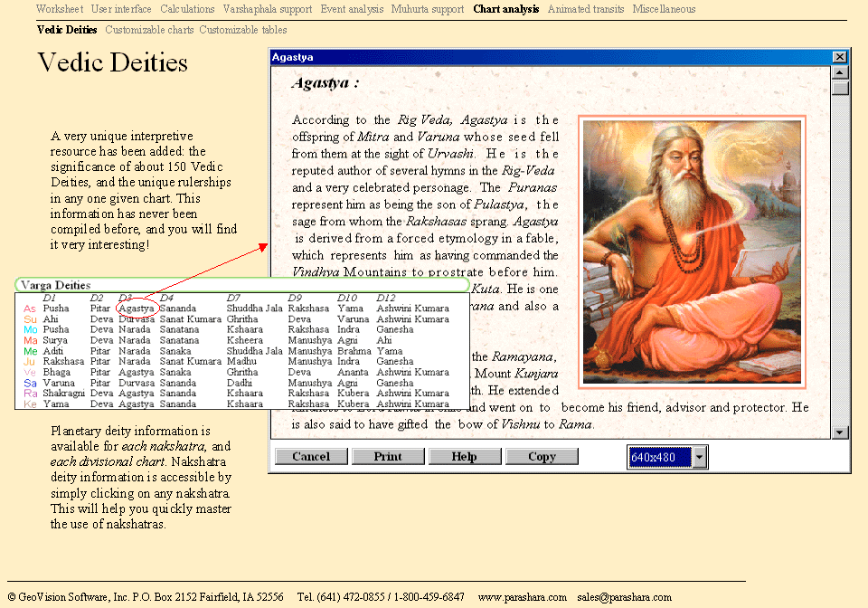The height and width of the screenshot is (608, 868).
Task: Click Ahi in the Su row
Action: click(51, 319)
